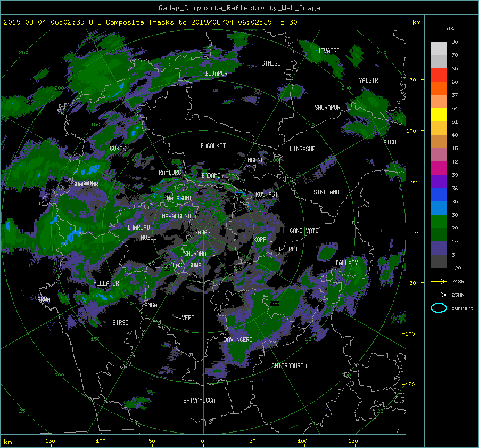Pick the purple violet swatch in dBZ legend
This screenshot has height=448, width=479.
(439, 182)
